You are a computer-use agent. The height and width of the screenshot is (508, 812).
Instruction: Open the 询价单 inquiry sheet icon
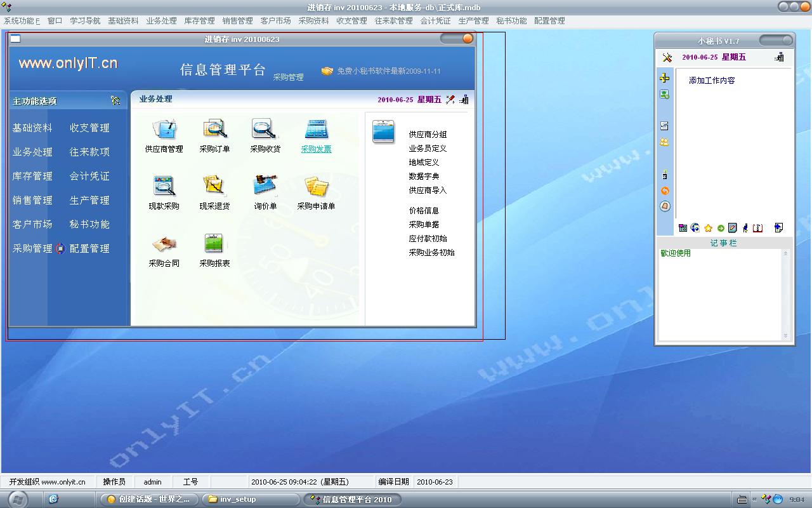(265, 187)
